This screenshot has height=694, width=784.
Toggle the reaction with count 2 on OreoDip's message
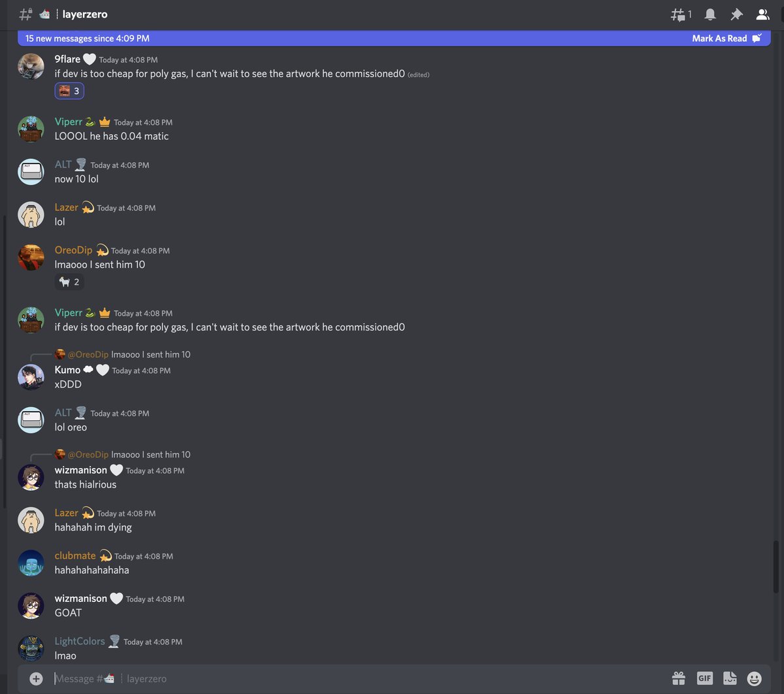coord(69,282)
